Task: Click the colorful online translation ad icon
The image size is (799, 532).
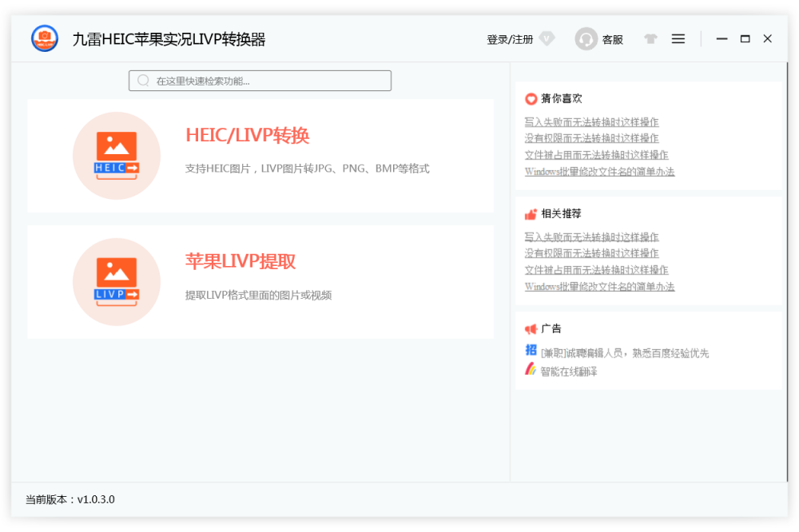Action: (x=531, y=369)
